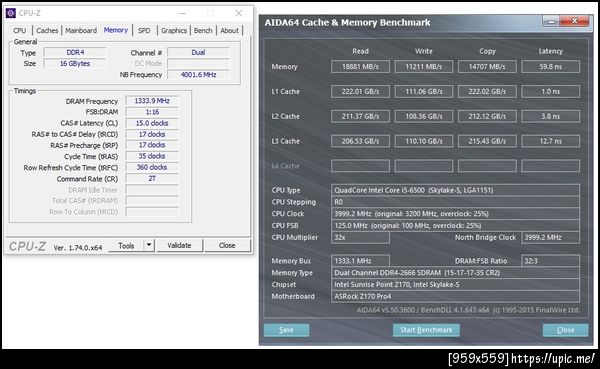Screen dimensions: 600x369
Task: Click CAS# Latency 15.0 clocks value
Action: click(x=152, y=123)
